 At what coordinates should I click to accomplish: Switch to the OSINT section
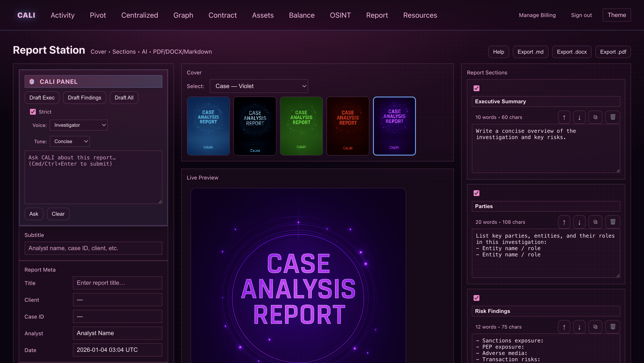click(x=340, y=15)
